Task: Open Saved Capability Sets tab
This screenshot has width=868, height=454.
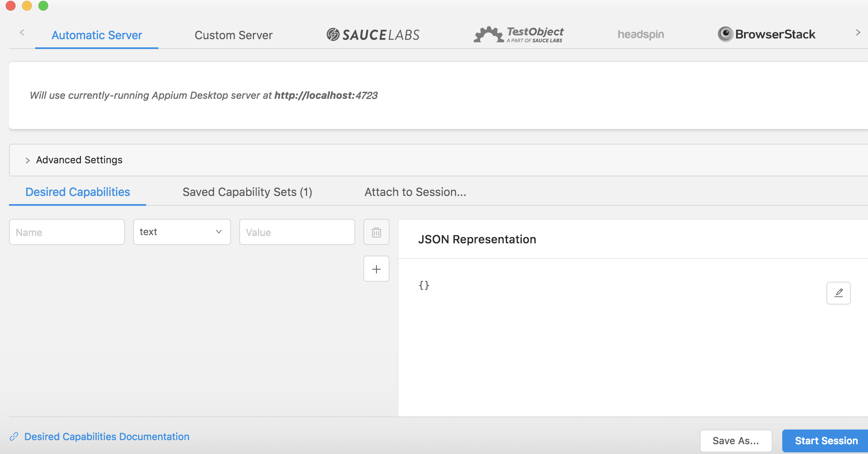Action: pos(247,192)
